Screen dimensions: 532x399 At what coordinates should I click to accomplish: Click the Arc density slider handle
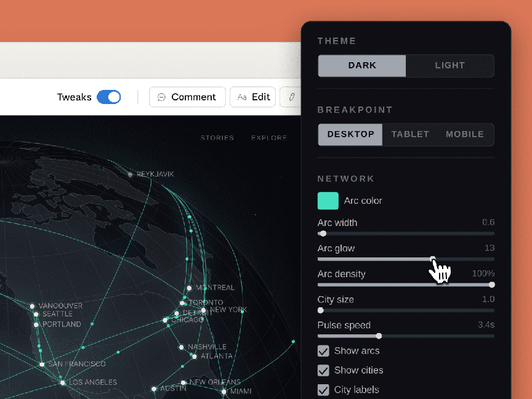point(491,284)
